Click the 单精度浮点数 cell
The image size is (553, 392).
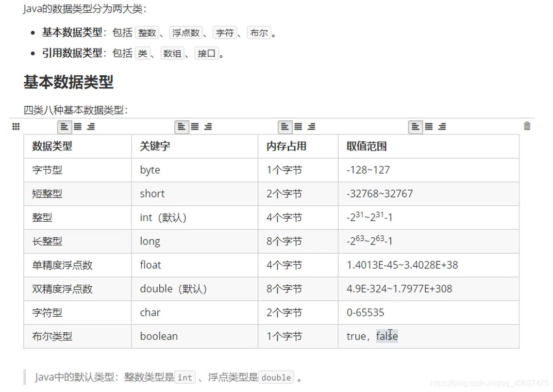[x=78, y=265]
